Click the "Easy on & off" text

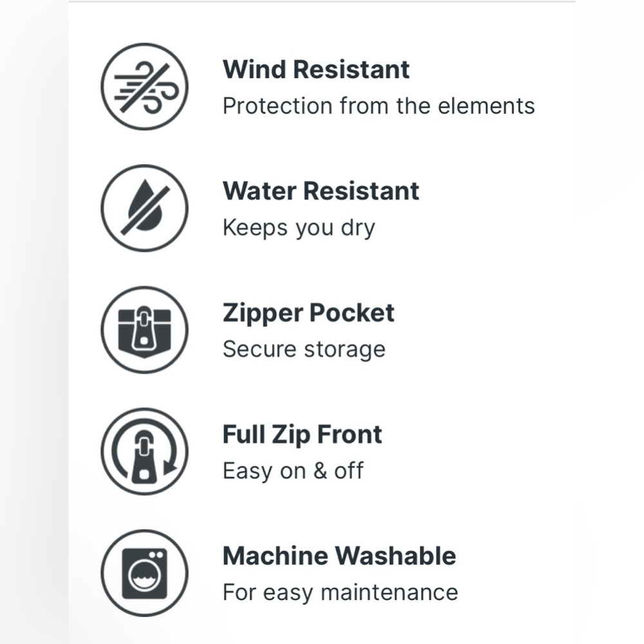293,471
